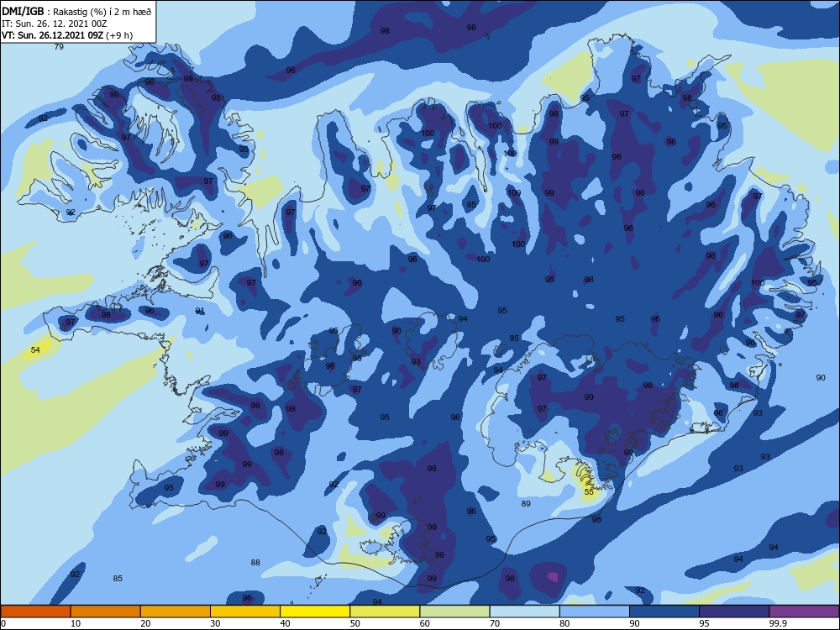Screen dimensions: 840x630
Task: Click the light orange 20–30 legend swatch
Action: point(176,612)
